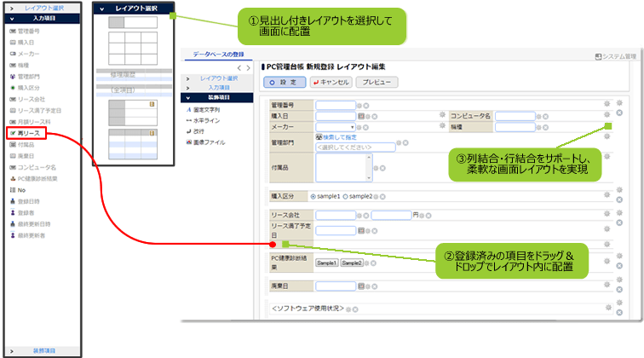Click the プレビュー button

pyautogui.click(x=377, y=82)
